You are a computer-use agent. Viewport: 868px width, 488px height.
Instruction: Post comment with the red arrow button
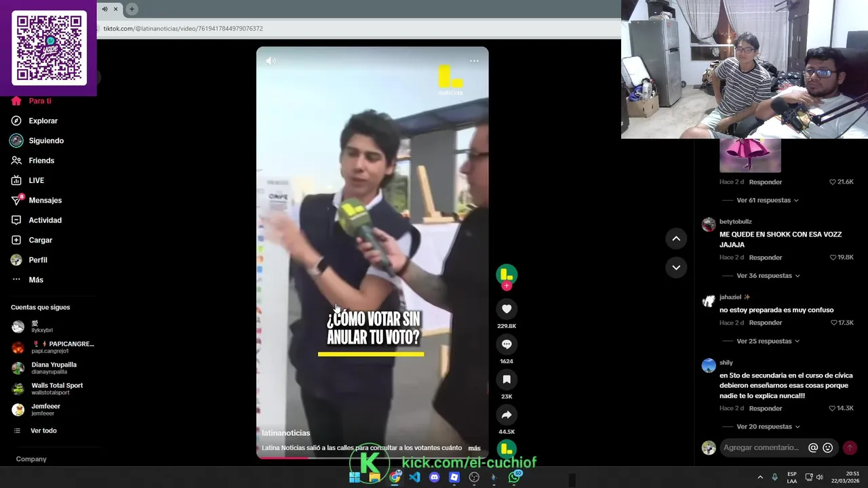850,448
